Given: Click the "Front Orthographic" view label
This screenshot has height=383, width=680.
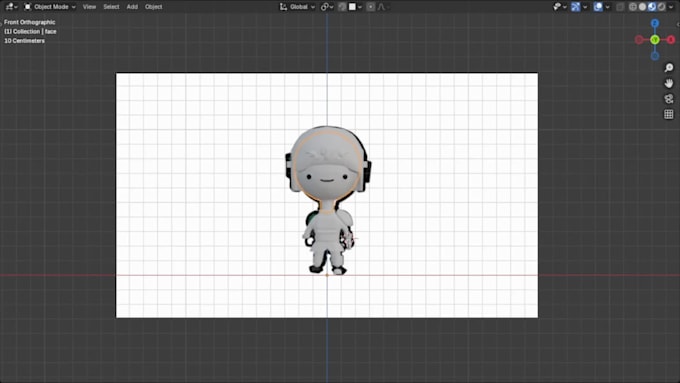Looking at the screenshot, I should pyautogui.click(x=29, y=22).
